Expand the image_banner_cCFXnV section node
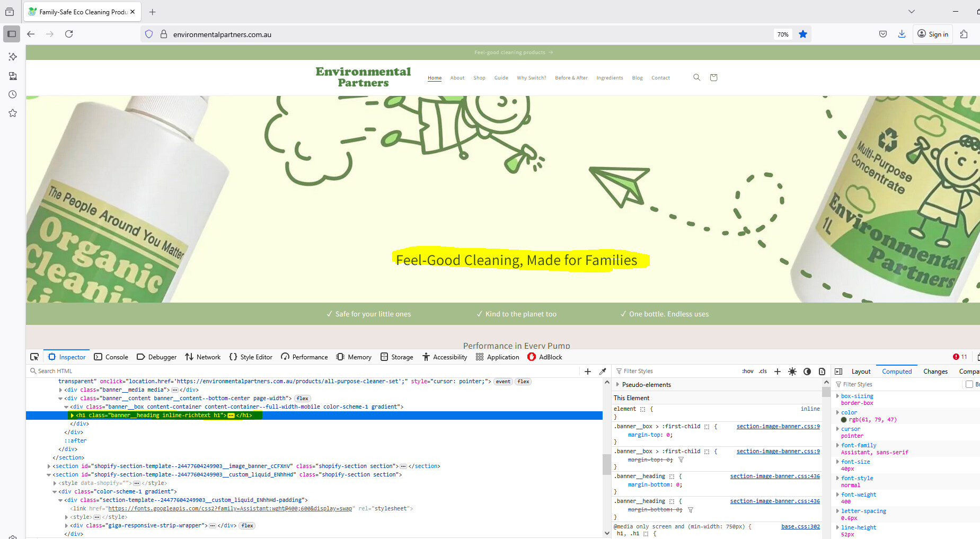 point(49,466)
